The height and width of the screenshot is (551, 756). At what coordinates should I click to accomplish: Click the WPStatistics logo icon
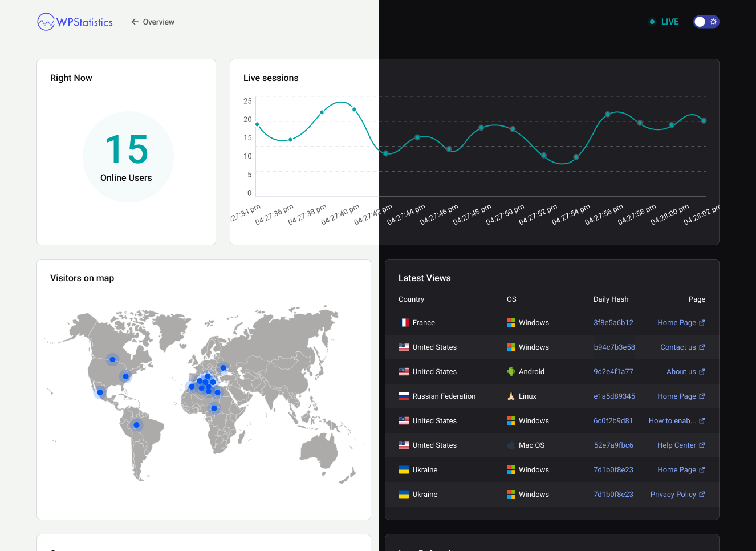pos(44,22)
